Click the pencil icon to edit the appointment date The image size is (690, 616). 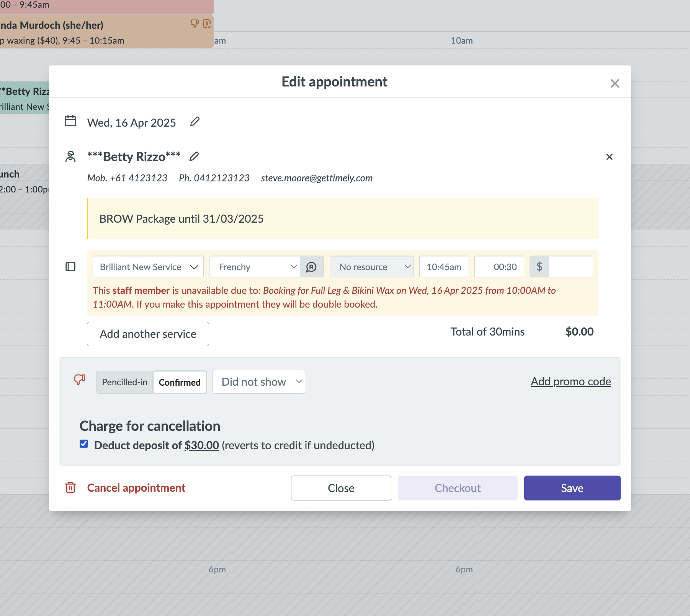point(195,122)
